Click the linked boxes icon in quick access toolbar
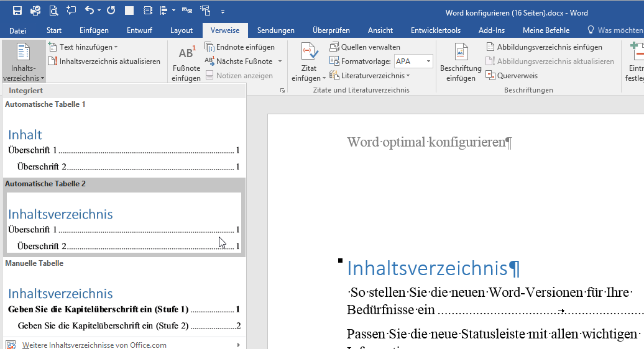Image resolution: width=644 pixels, height=349 pixels. (187, 11)
